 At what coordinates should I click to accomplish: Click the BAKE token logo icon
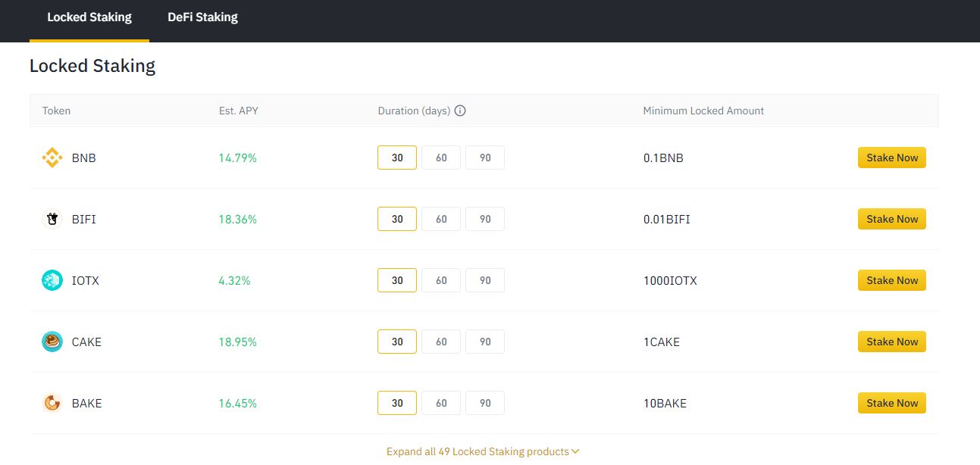52,403
